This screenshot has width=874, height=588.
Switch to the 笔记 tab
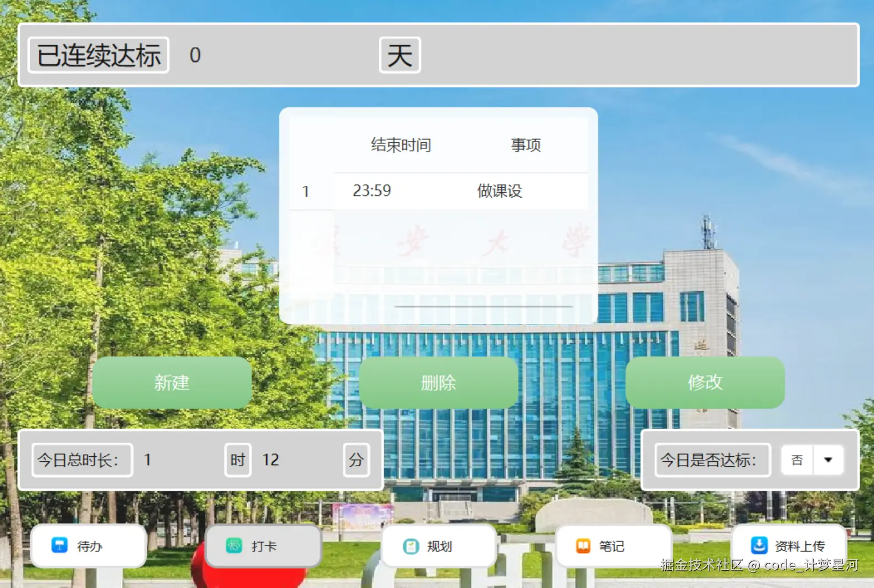click(x=614, y=546)
